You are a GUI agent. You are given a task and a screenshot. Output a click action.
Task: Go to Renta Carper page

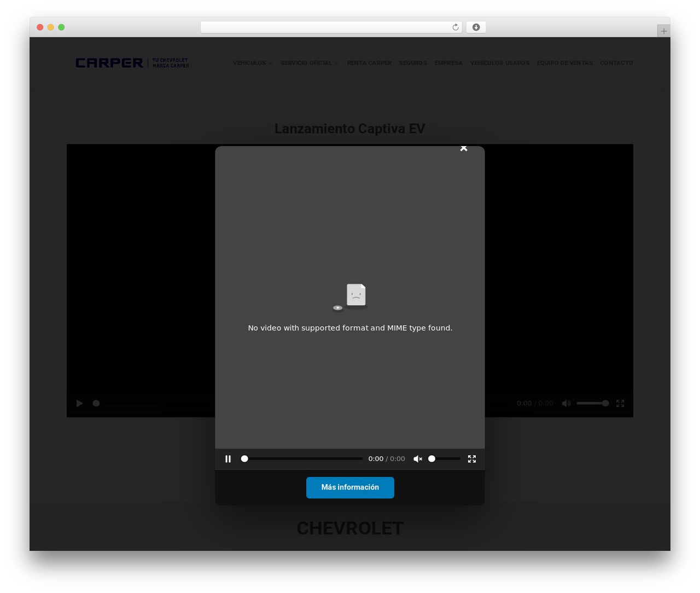[369, 63]
